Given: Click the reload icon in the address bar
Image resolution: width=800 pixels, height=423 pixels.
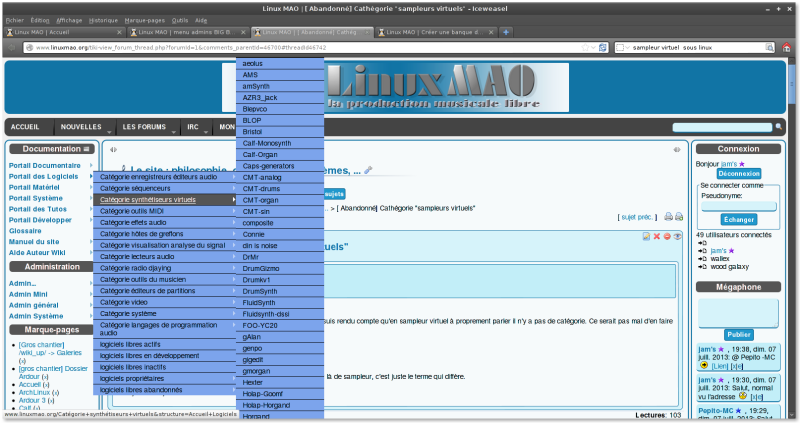Looking at the screenshot, I should 603,47.
